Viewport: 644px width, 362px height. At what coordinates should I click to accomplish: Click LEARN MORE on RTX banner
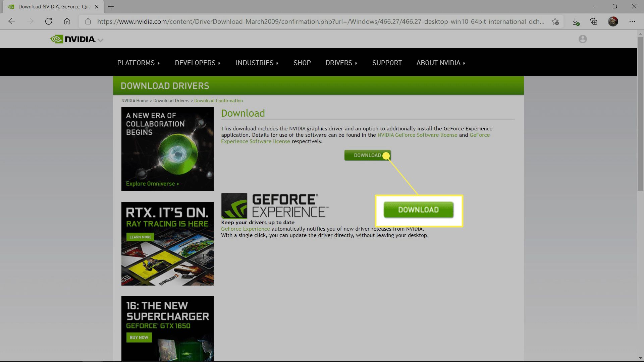pyautogui.click(x=140, y=237)
